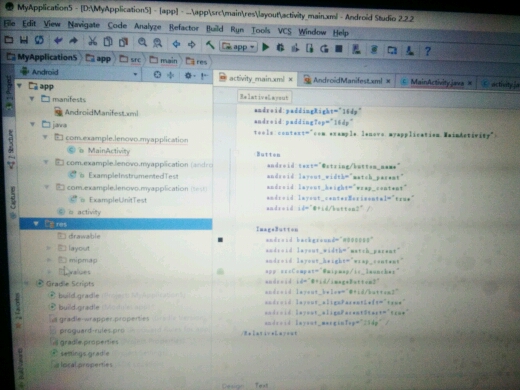Open the Refactor menu
Viewport: 520px width, 390px height.
pos(184,28)
